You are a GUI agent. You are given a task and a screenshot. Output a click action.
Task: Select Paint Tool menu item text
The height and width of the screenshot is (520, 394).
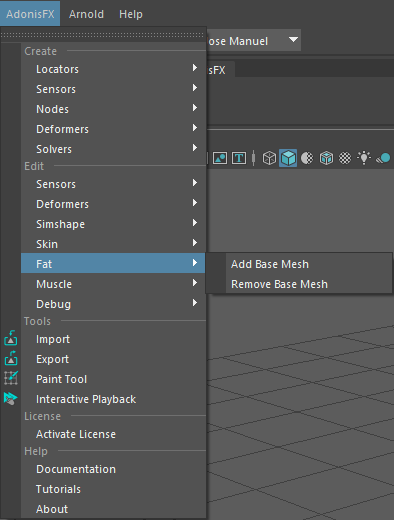(x=62, y=379)
